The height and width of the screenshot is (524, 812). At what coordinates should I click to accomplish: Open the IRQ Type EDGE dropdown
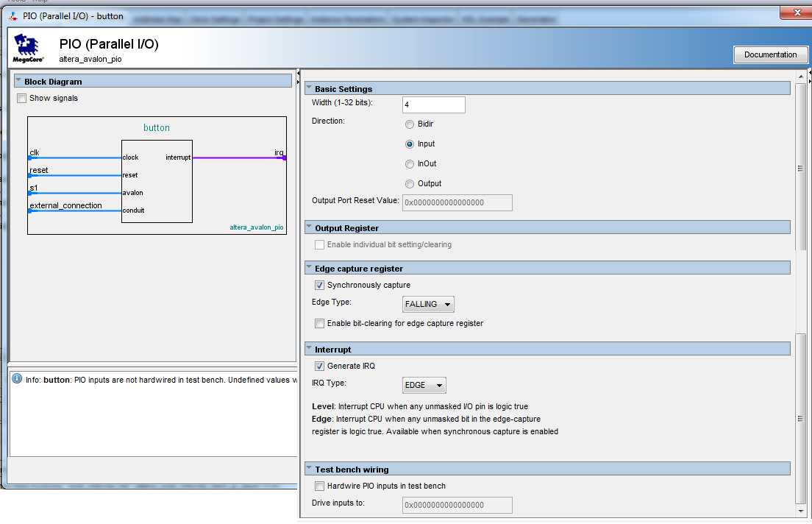pos(424,385)
